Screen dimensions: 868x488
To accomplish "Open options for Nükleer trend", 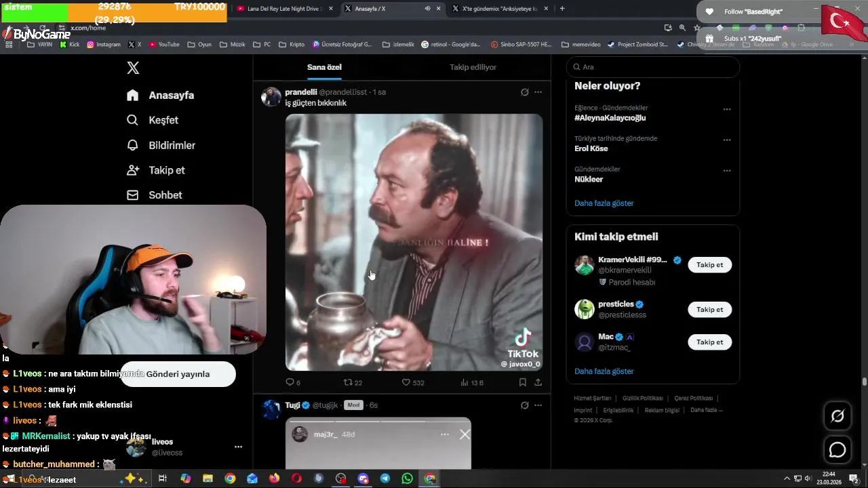I will (727, 171).
